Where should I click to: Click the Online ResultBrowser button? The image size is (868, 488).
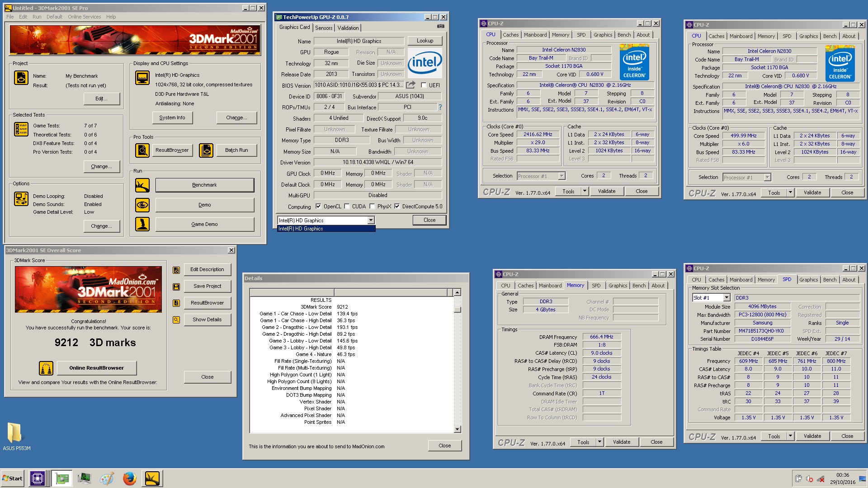(x=97, y=368)
